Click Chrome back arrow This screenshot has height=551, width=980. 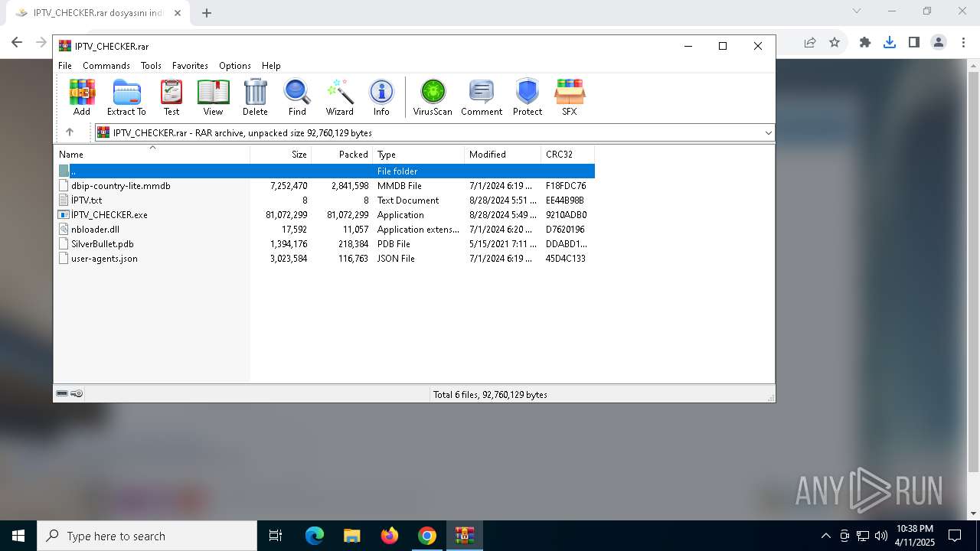[17, 42]
